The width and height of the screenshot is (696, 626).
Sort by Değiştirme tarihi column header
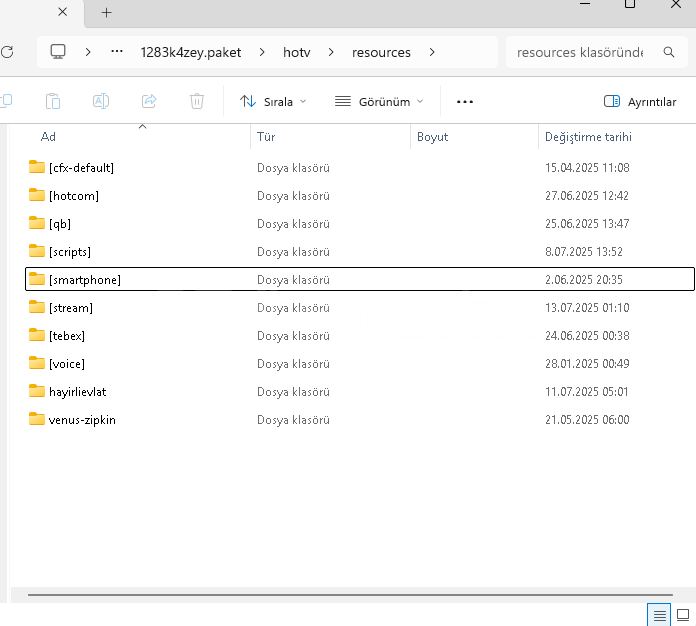click(x=587, y=136)
